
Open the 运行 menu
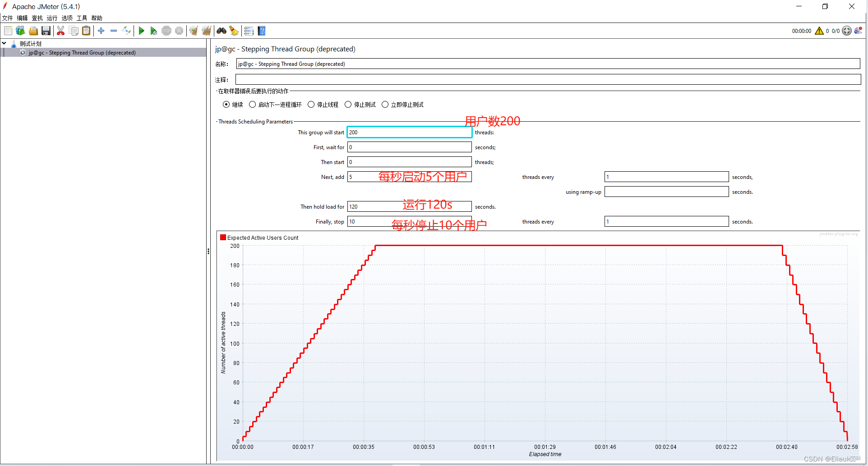click(x=52, y=18)
